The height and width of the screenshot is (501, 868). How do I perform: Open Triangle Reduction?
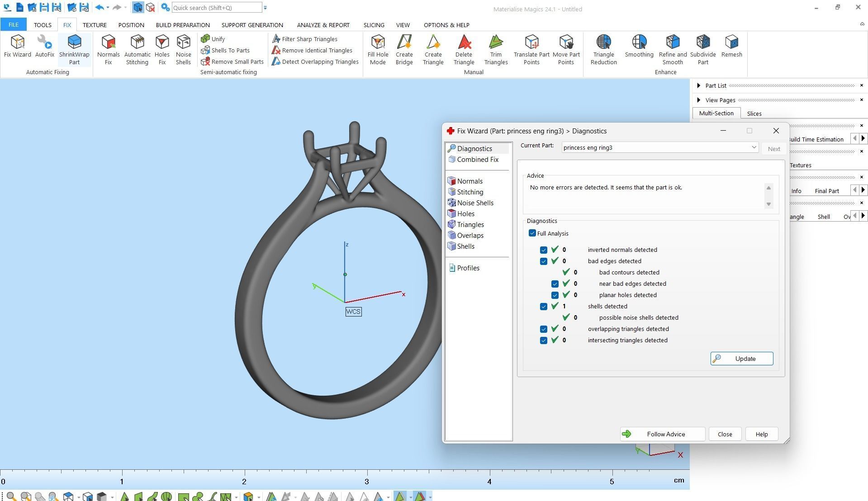pyautogui.click(x=603, y=50)
